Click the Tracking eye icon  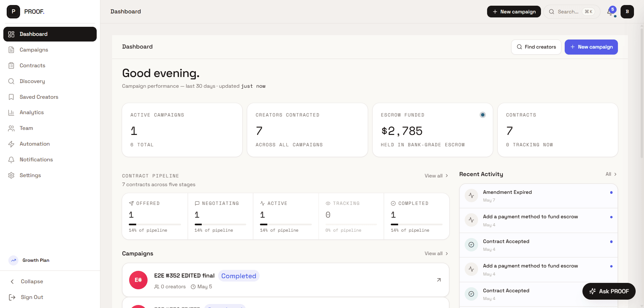pos(328,204)
